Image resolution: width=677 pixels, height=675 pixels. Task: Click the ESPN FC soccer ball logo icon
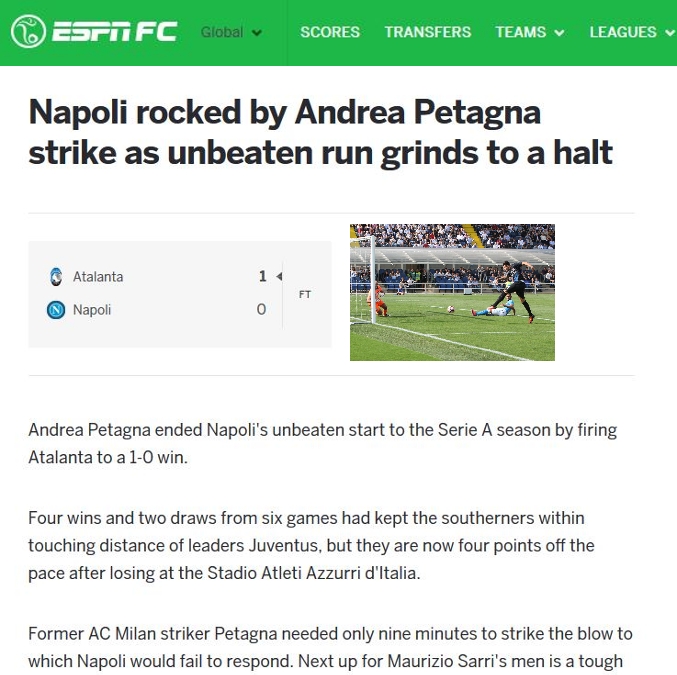28,32
